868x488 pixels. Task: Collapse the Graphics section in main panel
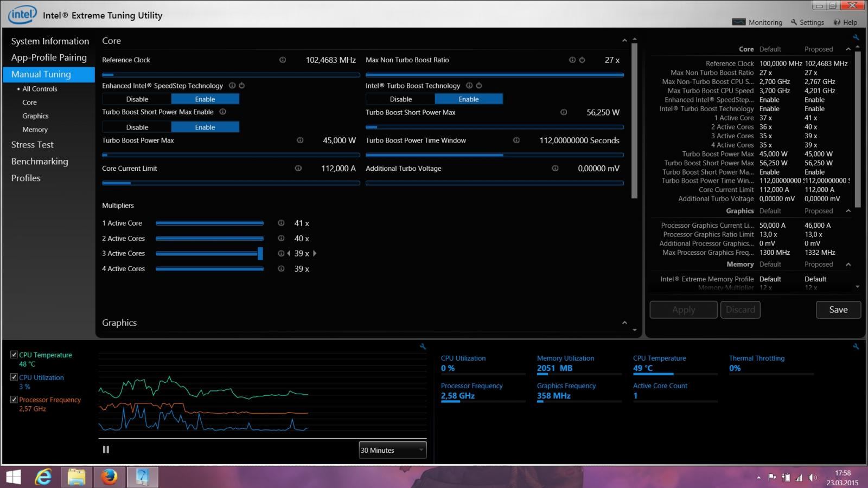pyautogui.click(x=624, y=323)
